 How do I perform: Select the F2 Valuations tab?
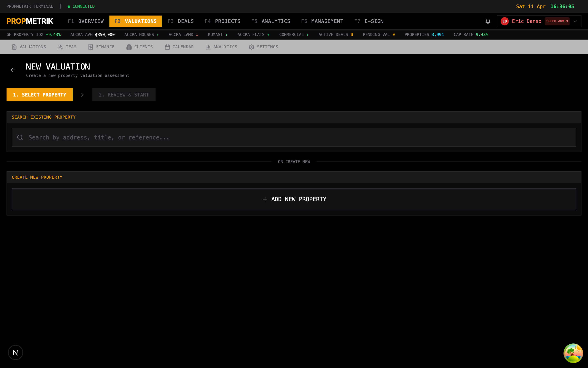[136, 21]
